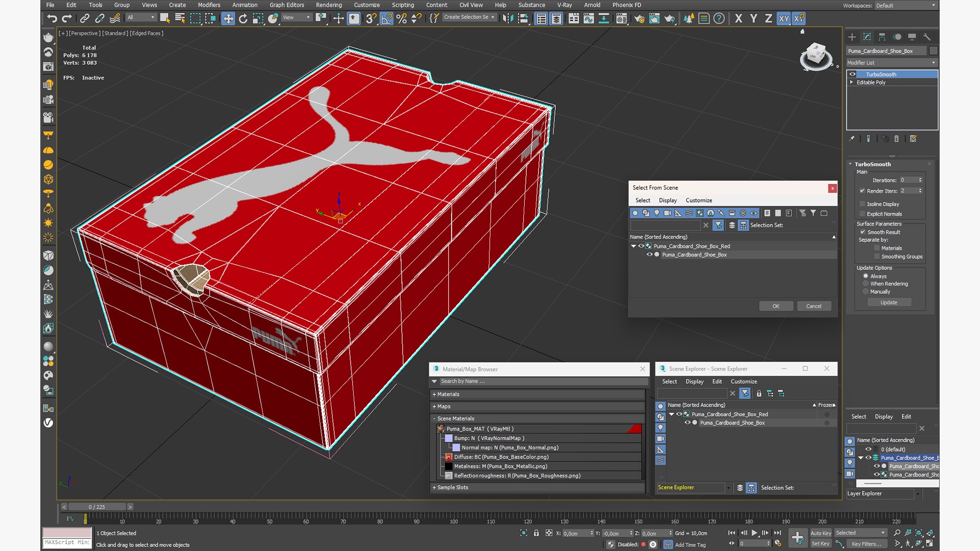
Task: Restrict transform to Z axis
Action: pyautogui.click(x=768, y=18)
